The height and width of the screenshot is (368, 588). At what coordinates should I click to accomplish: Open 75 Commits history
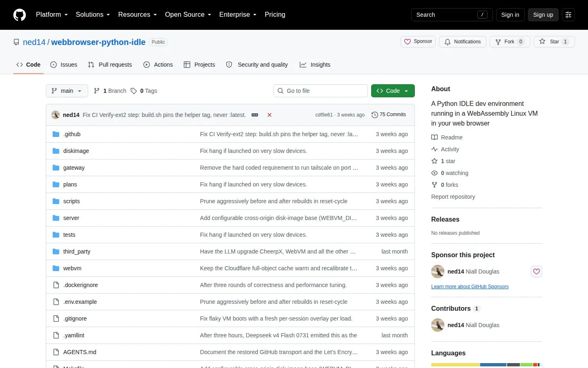pyautogui.click(x=389, y=115)
